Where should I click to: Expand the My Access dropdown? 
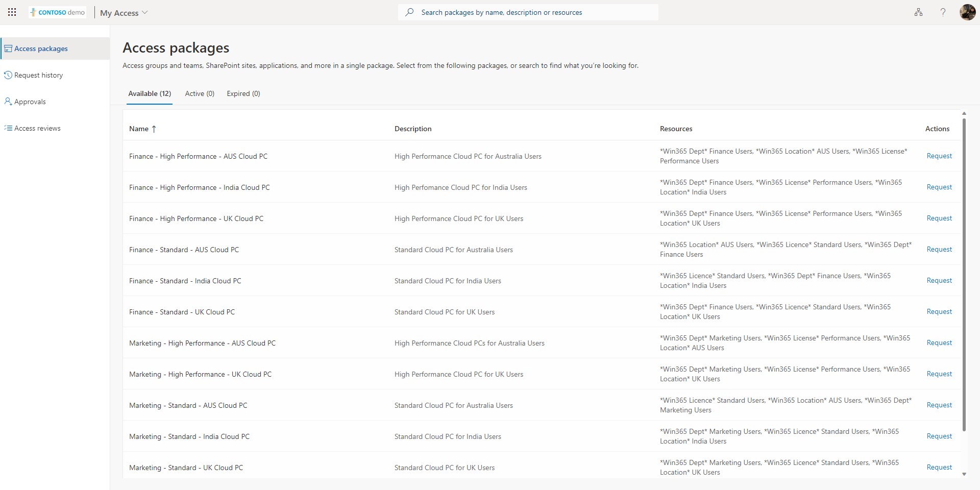[123, 13]
